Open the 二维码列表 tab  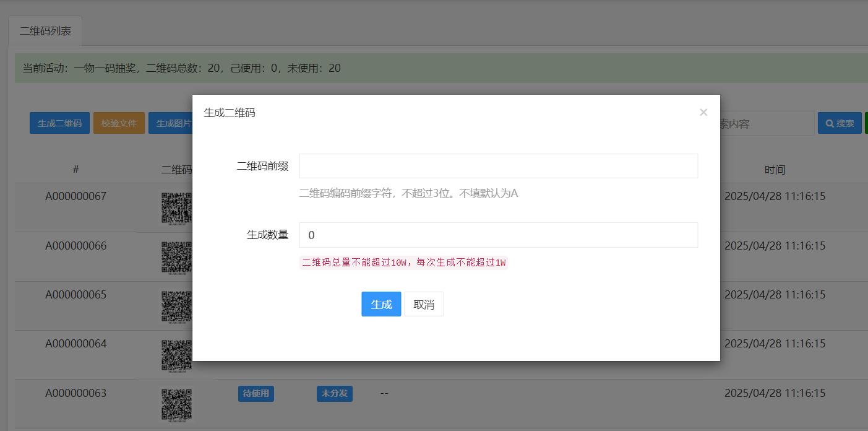(45, 31)
